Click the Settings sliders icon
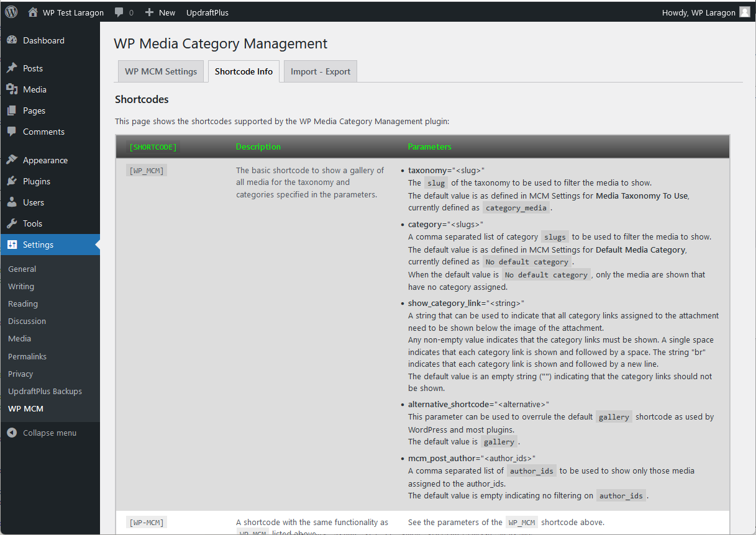This screenshot has height=535, width=756. [x=12, y=245]
